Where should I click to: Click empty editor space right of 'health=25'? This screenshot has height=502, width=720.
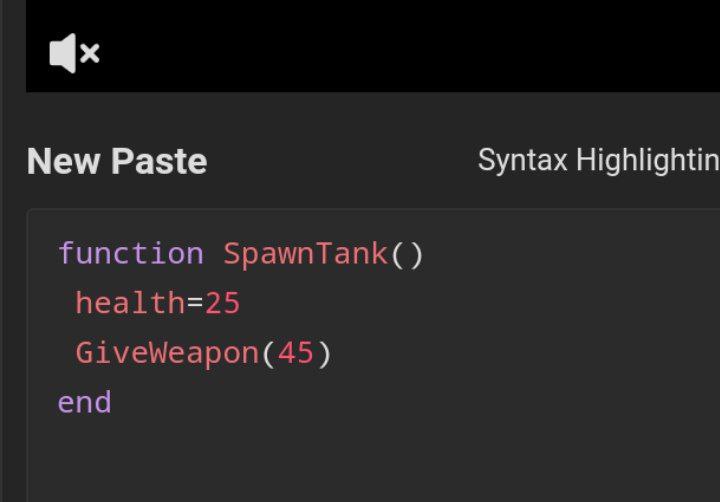click(478, 303)
